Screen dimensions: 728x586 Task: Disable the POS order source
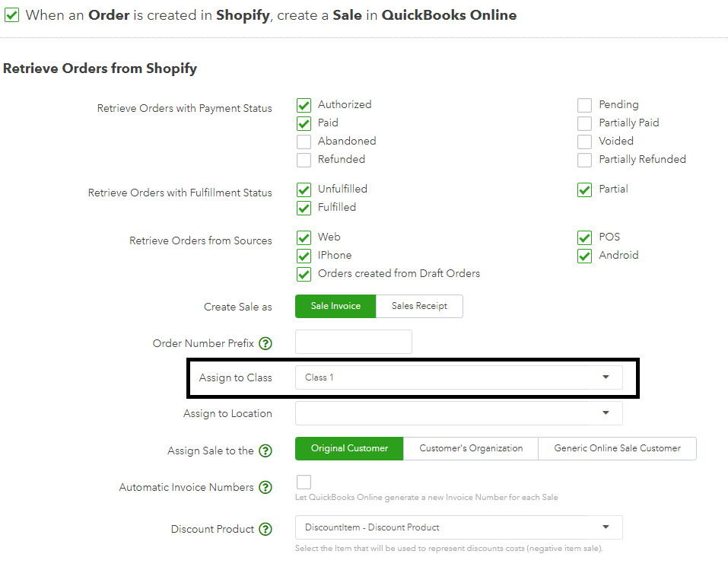tap(584, 237)
